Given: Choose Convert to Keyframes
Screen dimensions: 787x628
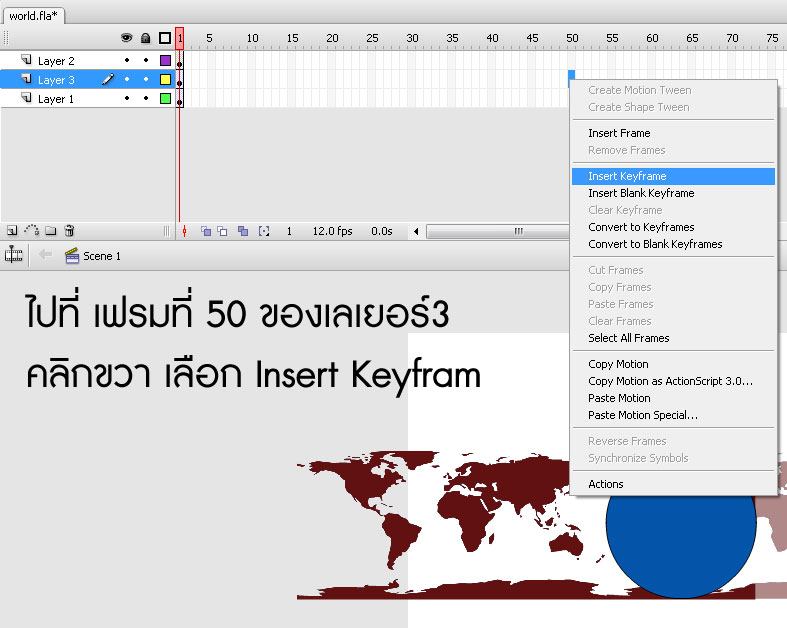Looking at the screenshot, I should tap(673, 227).
